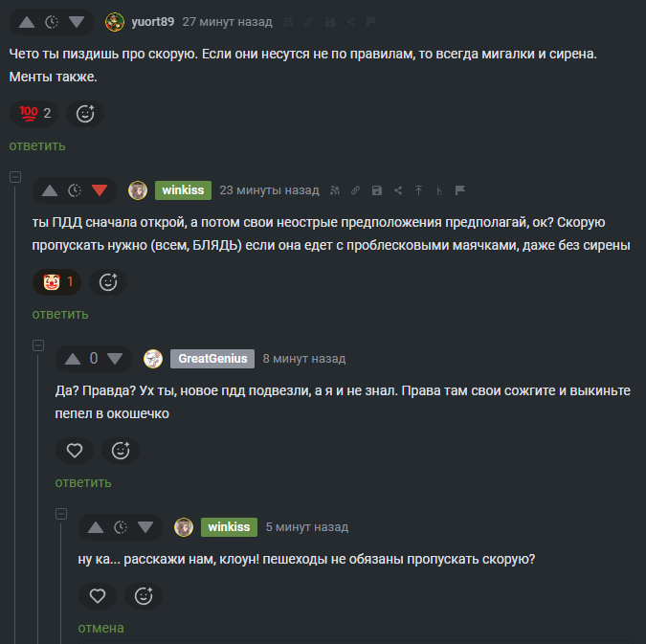The image size is (646, 644).
Task: Like GreatGenius's comment with the heart
Action: (x=74, y=451)
